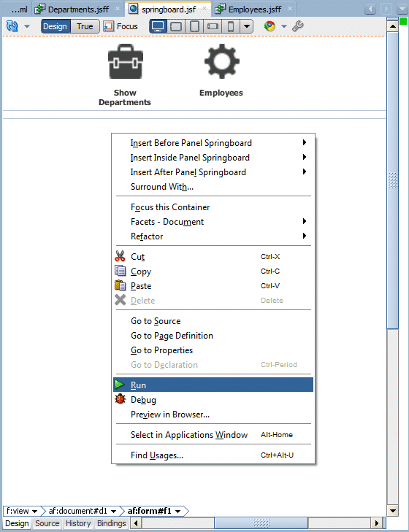Open the refresh options dropdown arrow
Screen dimensions: 409x532
[27, 26]
